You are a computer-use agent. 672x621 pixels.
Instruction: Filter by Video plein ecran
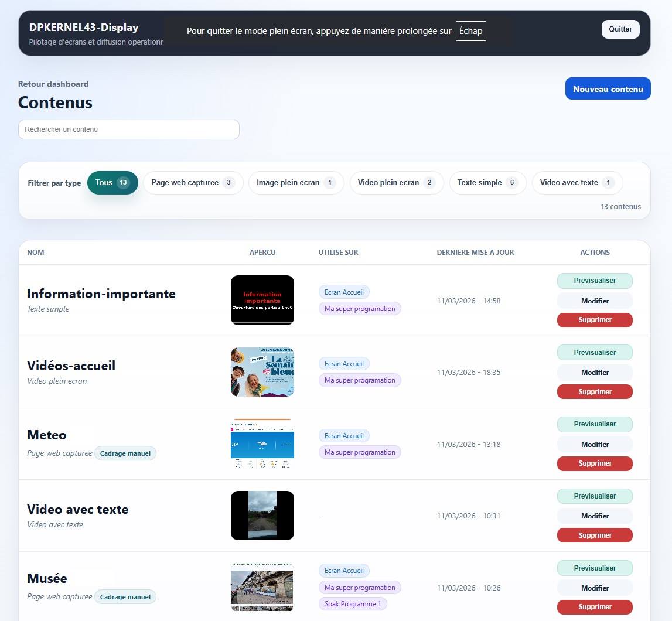click(x=397, y=182)
